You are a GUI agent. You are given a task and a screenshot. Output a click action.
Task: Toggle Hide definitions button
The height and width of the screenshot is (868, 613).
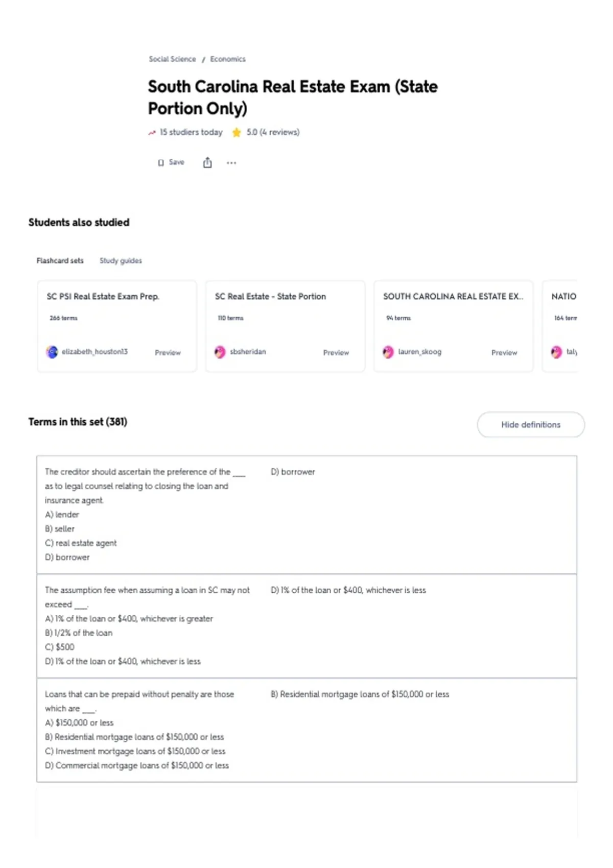[x=531, y=424]
